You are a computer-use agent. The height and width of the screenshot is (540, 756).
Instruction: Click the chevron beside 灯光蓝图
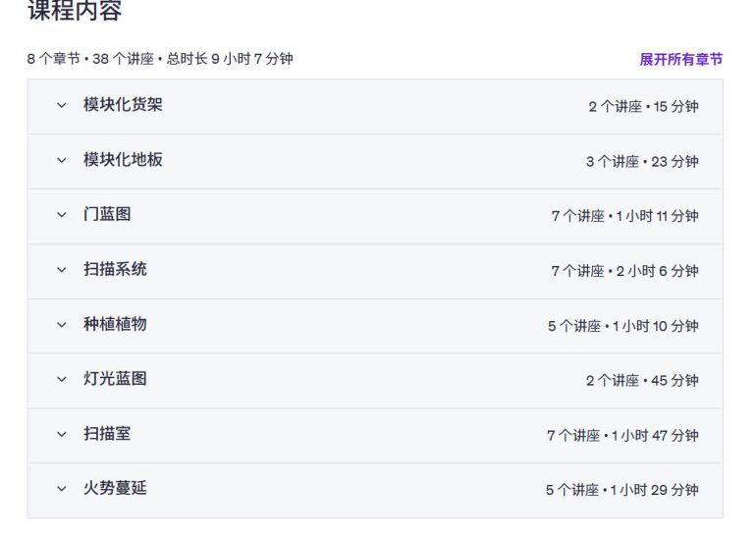pyautogui.click(x=62, y=380)
